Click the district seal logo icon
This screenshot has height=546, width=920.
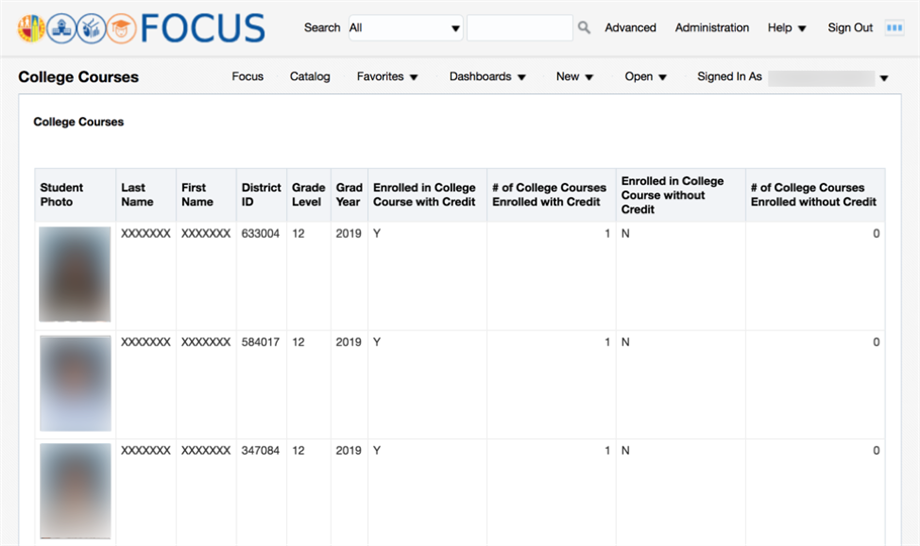coord(32,28)
